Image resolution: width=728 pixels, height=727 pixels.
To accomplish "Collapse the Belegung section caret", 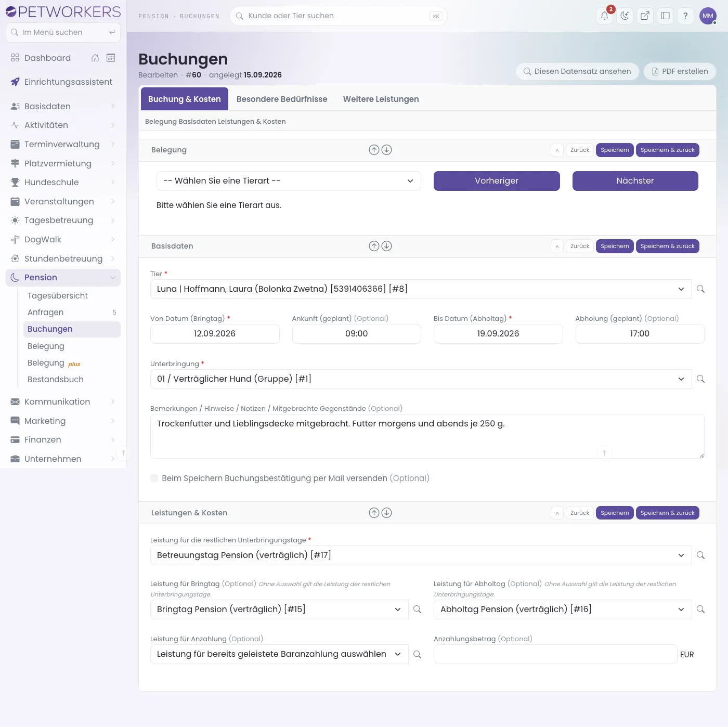I will [557, 150].
